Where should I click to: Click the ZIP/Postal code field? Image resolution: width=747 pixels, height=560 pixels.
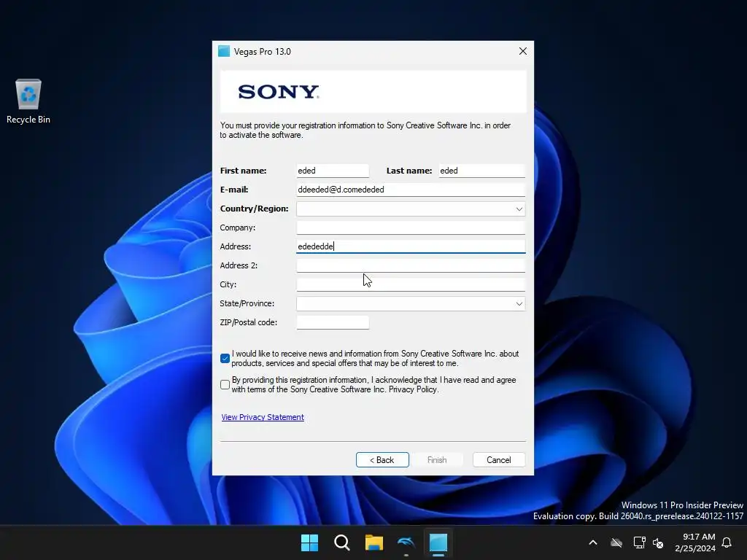[333, 322]
